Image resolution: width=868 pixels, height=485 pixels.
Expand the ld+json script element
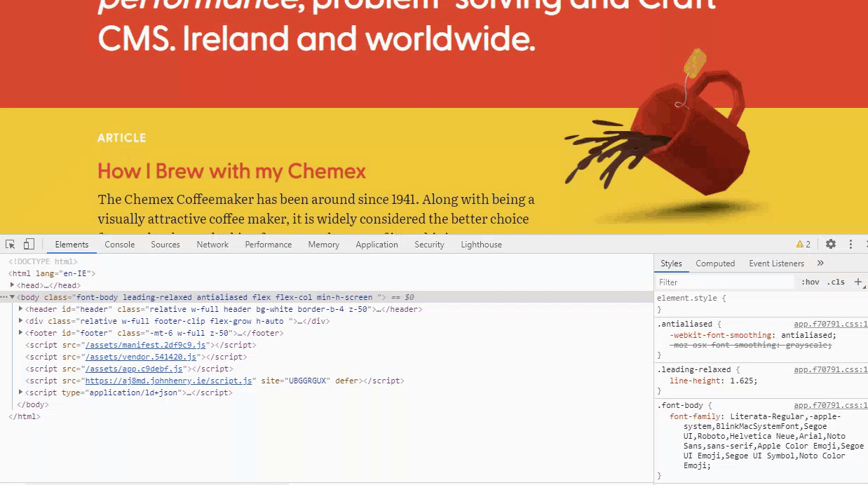21,392
